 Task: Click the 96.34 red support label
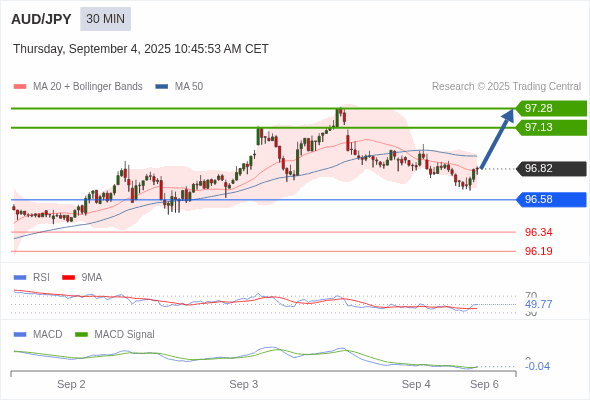(x=538, y=232)
